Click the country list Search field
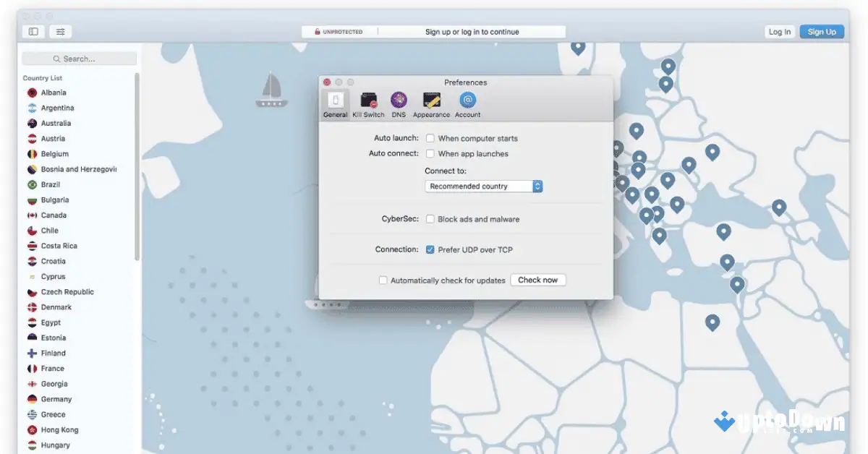Viewport: 868px width, 454px height. [79, 58]
